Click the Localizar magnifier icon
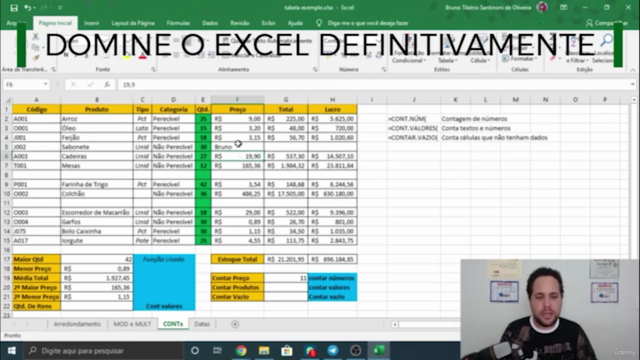The width and height of the screenshot is (640, 360). pyautogui.click(x=607, y=41)
